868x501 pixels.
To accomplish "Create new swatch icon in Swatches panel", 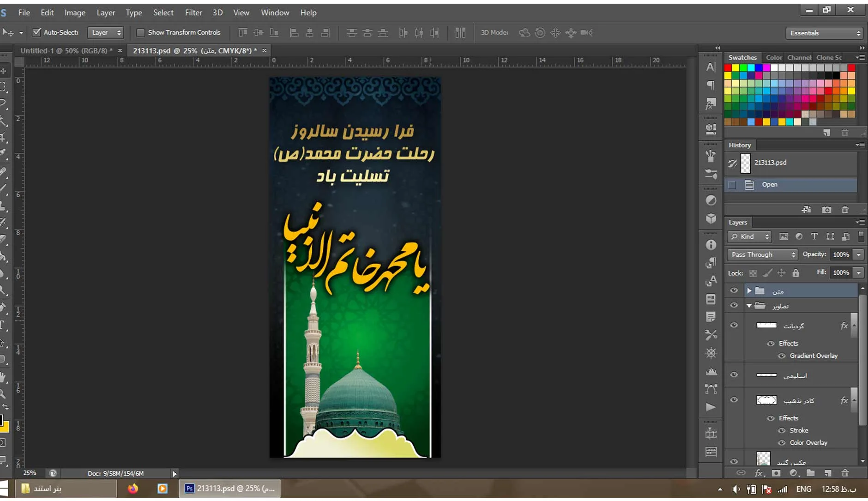I will [826, 133].
